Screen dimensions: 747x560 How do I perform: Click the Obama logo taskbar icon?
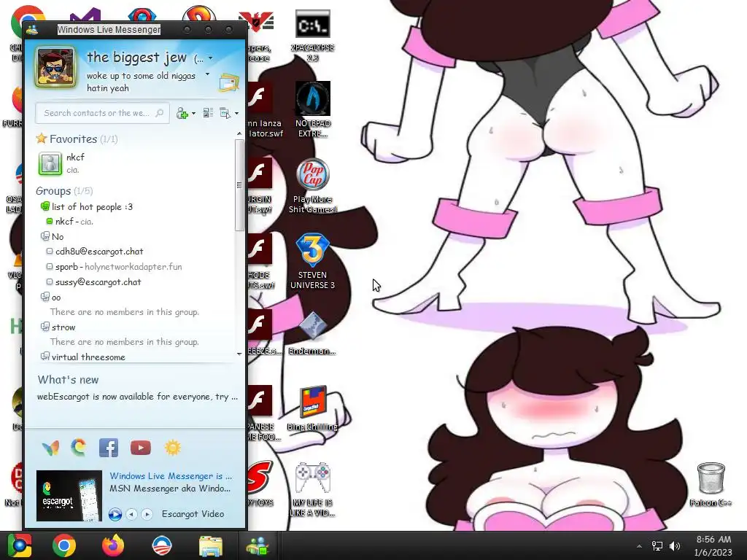[x=161, y=545]
